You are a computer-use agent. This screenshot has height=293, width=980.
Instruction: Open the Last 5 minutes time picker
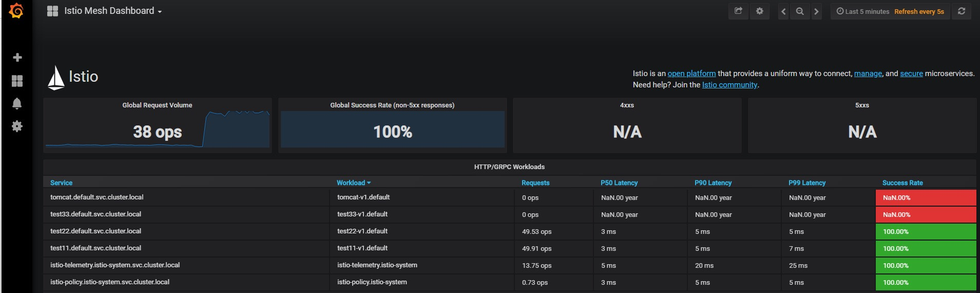click(863, 11)
